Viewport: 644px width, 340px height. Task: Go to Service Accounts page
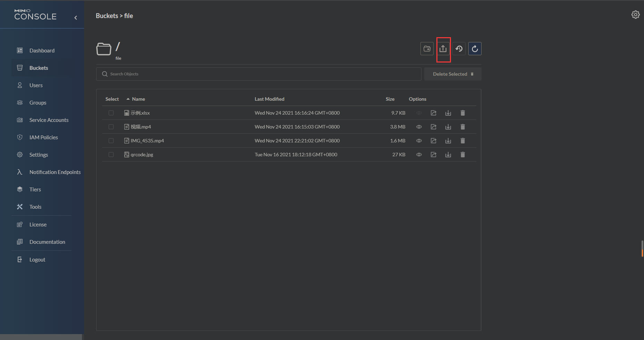click(49, 120)
